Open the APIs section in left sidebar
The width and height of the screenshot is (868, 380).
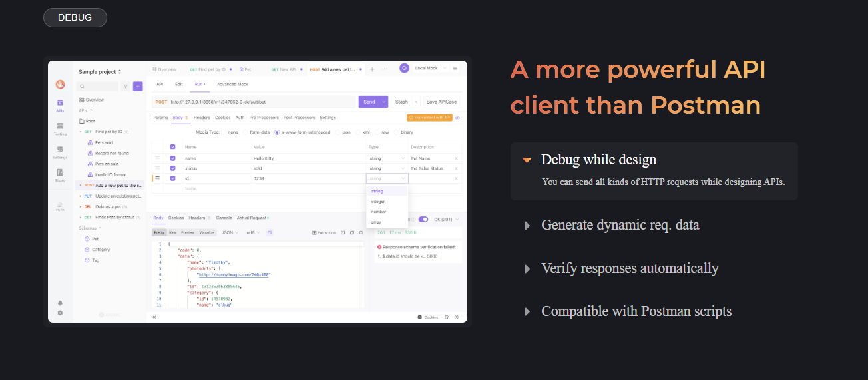(x=60, y=106)
